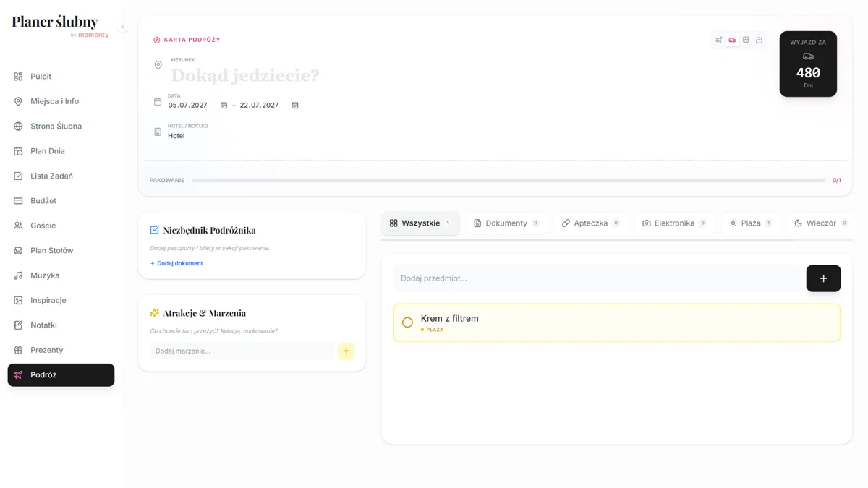
Task: Switch to the Dokumenty tab
Action: point(506,223)
